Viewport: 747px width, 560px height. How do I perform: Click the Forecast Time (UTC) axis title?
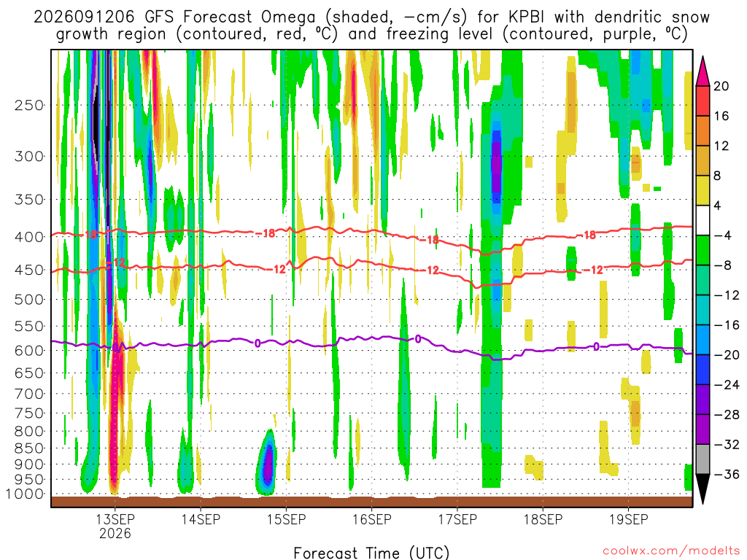click(x=371, y=553)
